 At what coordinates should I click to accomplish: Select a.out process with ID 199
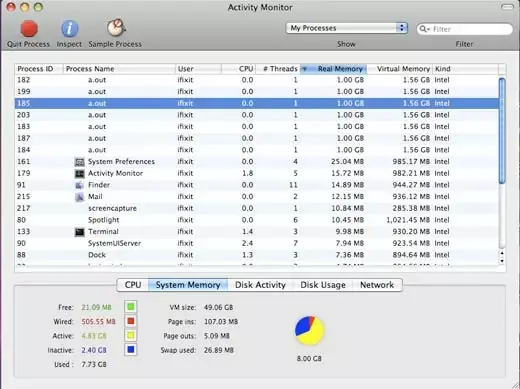tap(257, 92)
